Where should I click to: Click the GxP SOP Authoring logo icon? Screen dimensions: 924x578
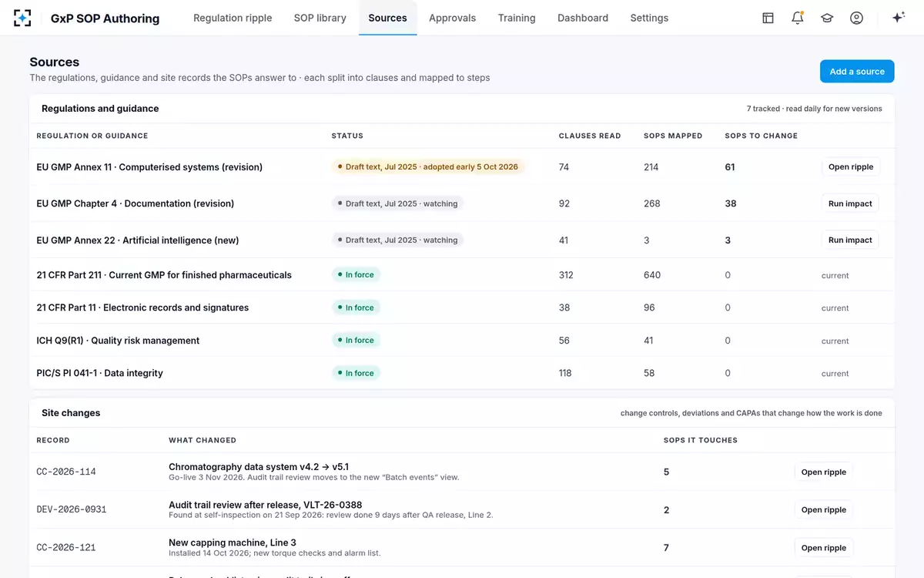click(23, 18)
